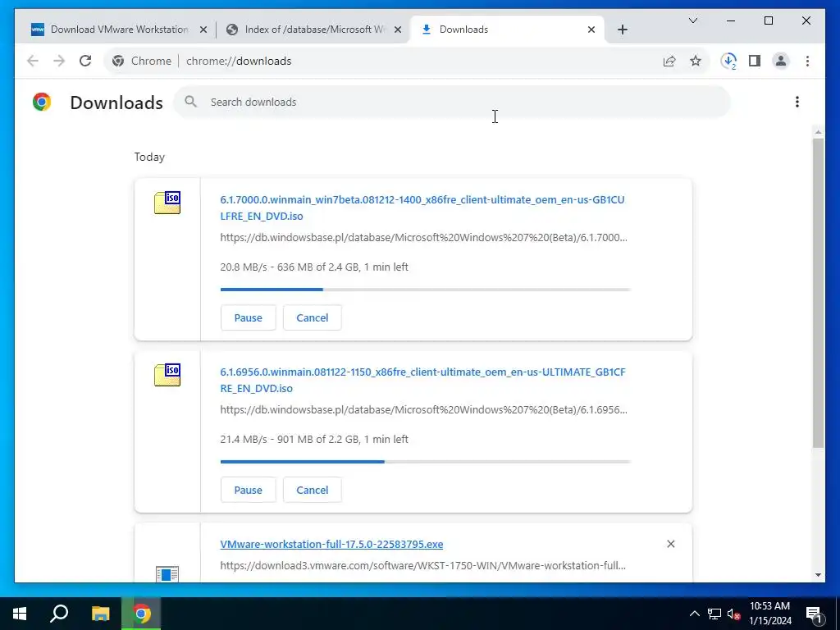Click the scrollbar up arrow
This screenshot has height=630, width=840.
818,131
